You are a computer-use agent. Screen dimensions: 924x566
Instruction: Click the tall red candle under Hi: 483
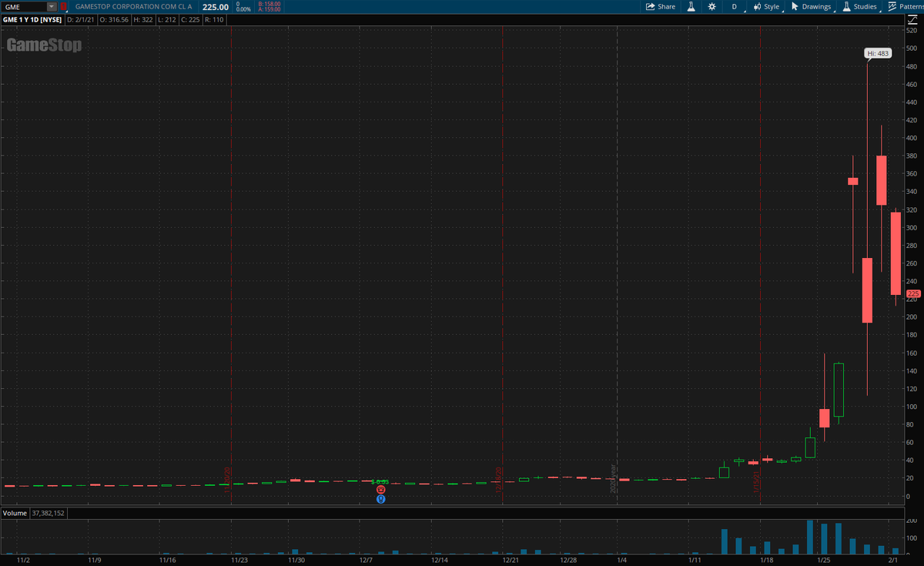pyautogui.click(x=867, y=290)
